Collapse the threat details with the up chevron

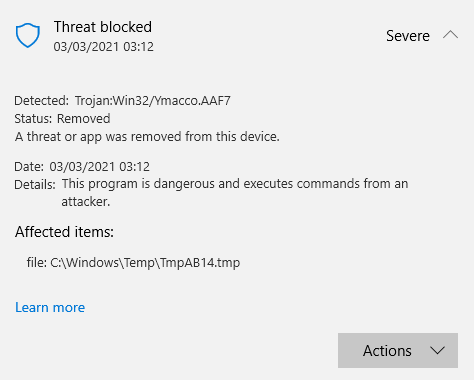pyautogui.click(x=450, y=35)
